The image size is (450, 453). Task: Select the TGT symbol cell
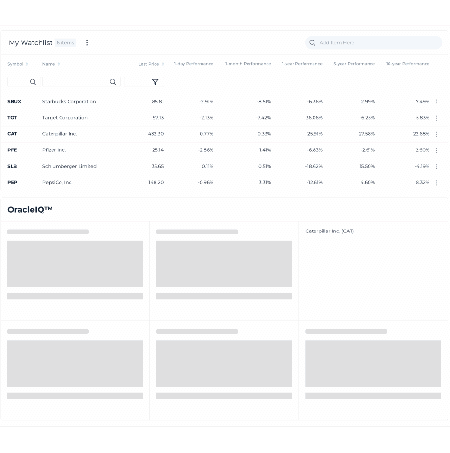(x=12, y=118)
